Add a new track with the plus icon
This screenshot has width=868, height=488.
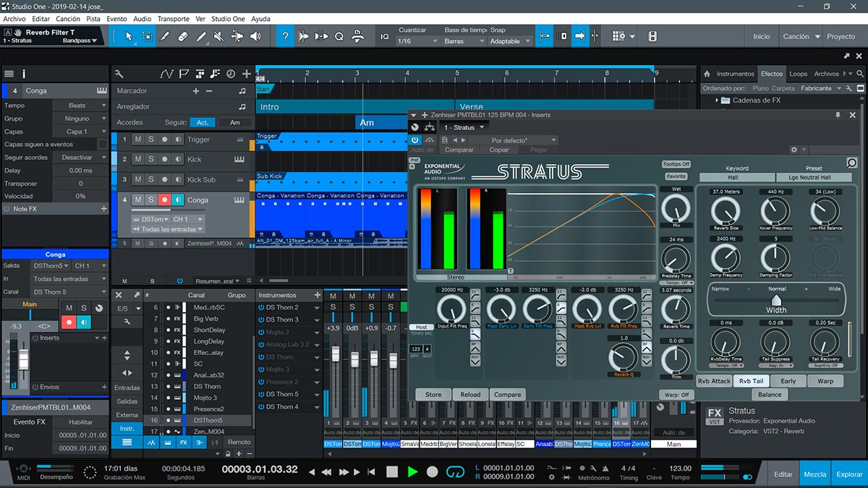(247, 74)
